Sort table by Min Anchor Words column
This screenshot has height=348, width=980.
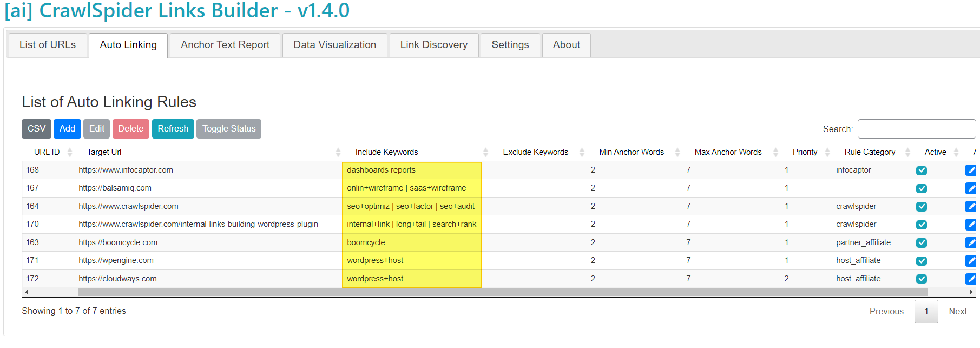[x=635, y=152]
